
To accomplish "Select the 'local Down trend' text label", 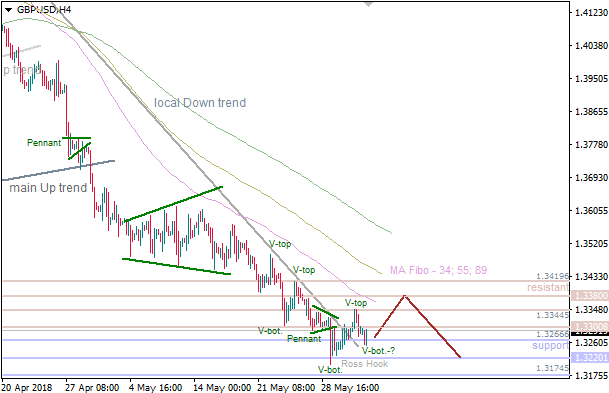I will pyautogui.click(x=200, y=103).
